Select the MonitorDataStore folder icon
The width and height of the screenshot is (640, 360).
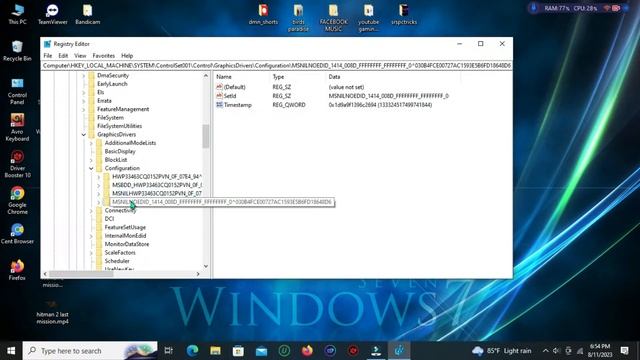tap(99, 244)
